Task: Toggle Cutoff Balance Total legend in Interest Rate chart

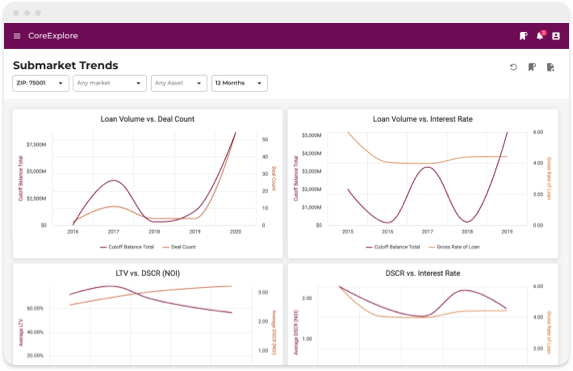Action: coord(393,247)
